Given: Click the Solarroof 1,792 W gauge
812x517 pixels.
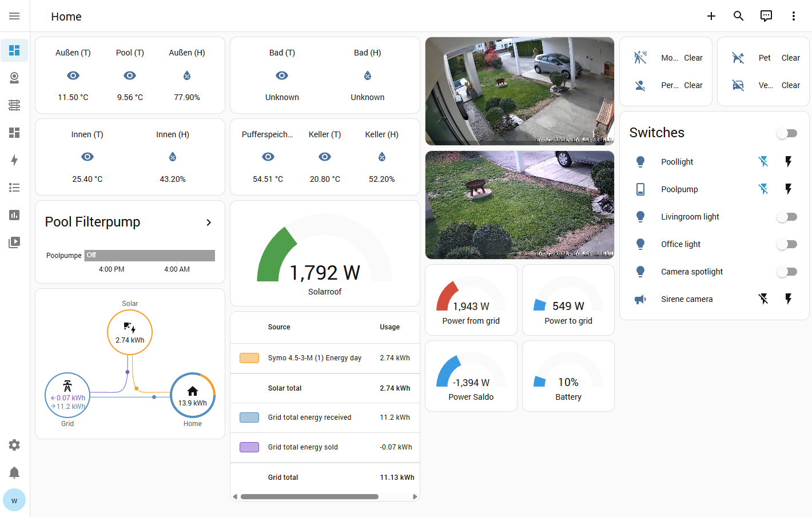Looking at the screenshot, I should pos(325,253).
